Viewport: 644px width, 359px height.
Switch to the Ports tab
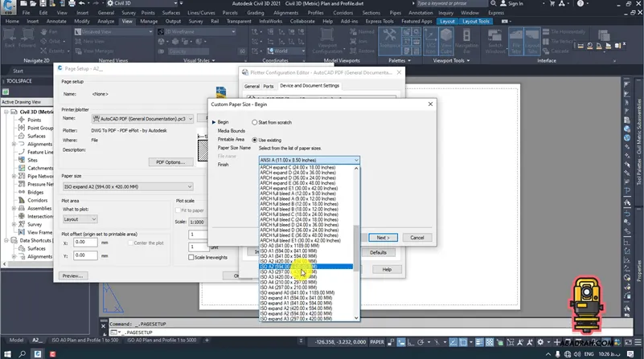point(269,86)
